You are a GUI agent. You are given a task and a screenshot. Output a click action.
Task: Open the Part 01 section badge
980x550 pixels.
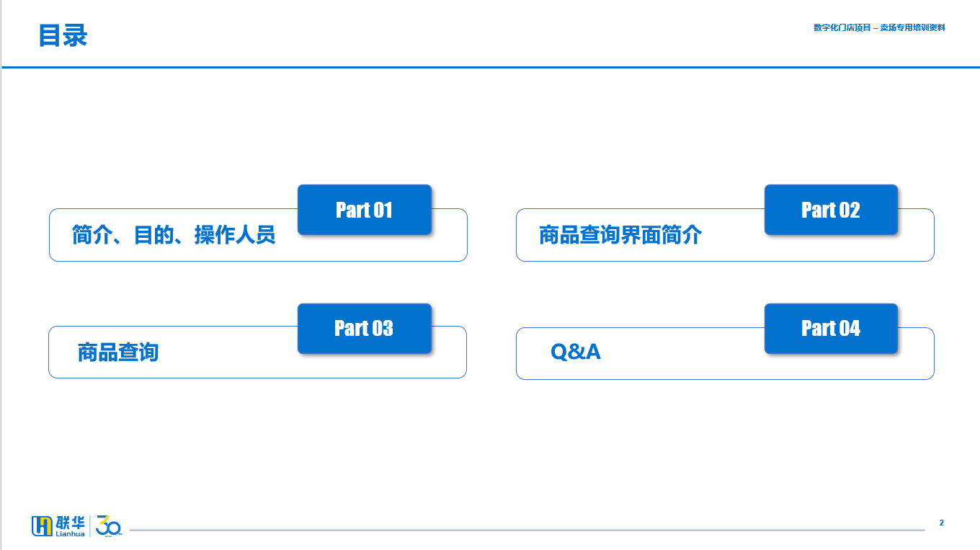click(365, 210)
